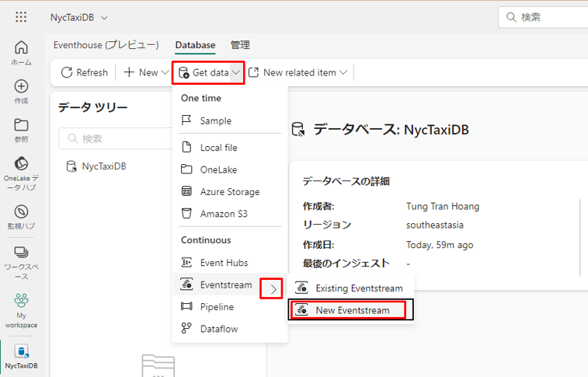
Task: Open Workspaces in the left sidebar
Action: click(x=21, y=258)
